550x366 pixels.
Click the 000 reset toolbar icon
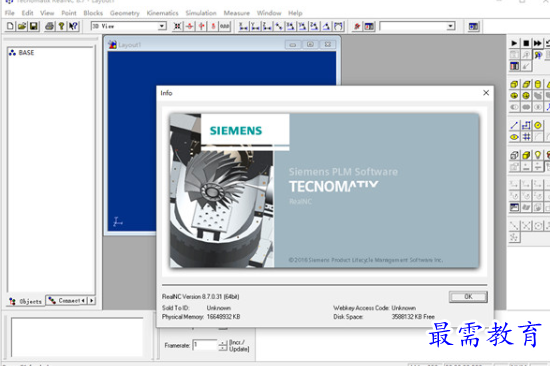224,26
